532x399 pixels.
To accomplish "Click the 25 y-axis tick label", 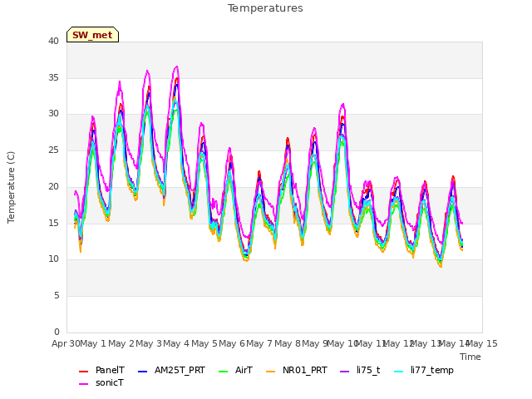I will point(53,150).
